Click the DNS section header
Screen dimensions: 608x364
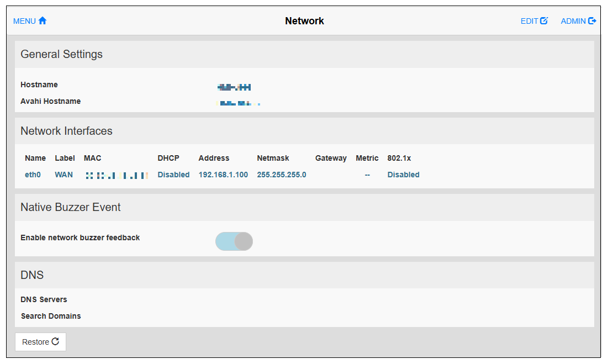[32, 275]
